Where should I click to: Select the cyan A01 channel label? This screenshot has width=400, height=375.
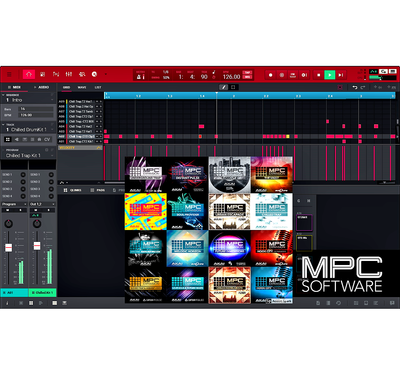(14, 293)
